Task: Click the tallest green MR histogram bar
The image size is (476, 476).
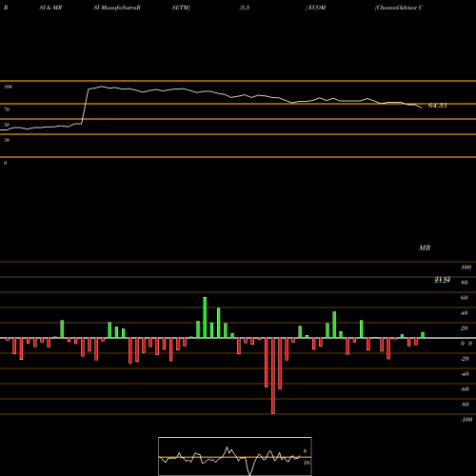Action: tap(205, 318)
